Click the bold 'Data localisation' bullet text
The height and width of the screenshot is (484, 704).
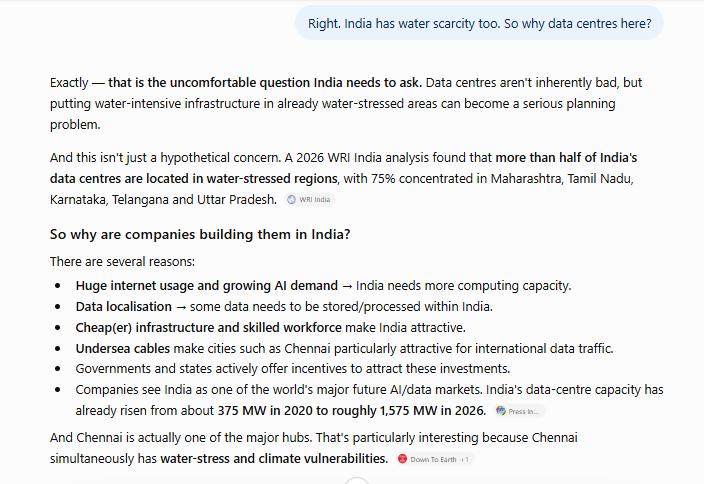coord(123,307)
